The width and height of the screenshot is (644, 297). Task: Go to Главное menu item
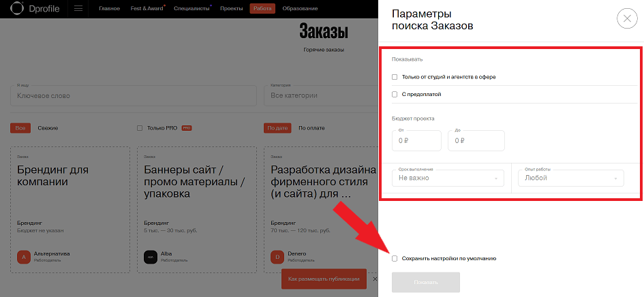point(110,8)
